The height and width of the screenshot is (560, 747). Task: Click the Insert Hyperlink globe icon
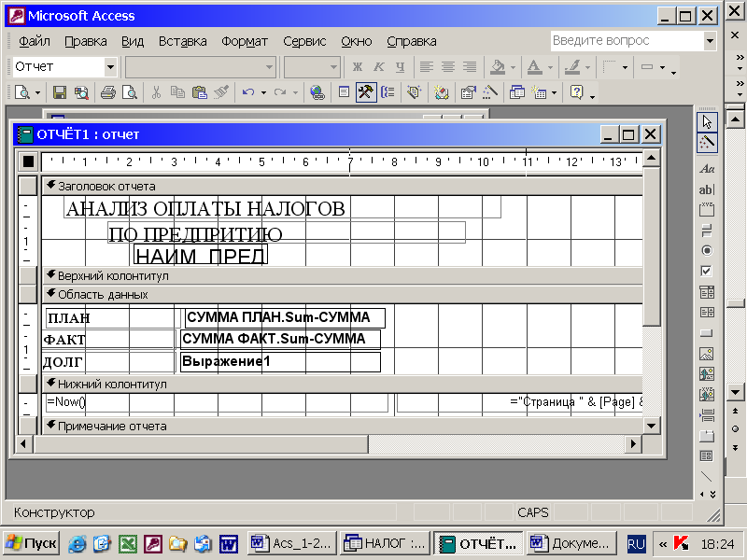317,92
